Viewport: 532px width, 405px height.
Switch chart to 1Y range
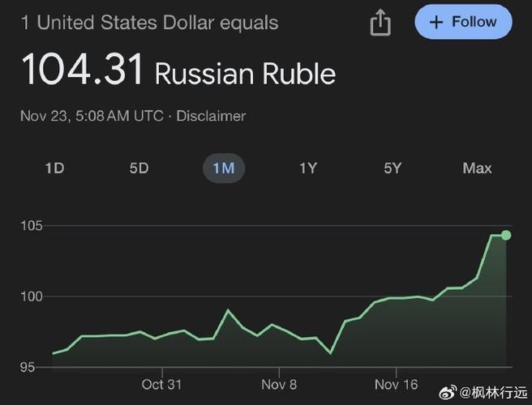click(x=308, y=168)
